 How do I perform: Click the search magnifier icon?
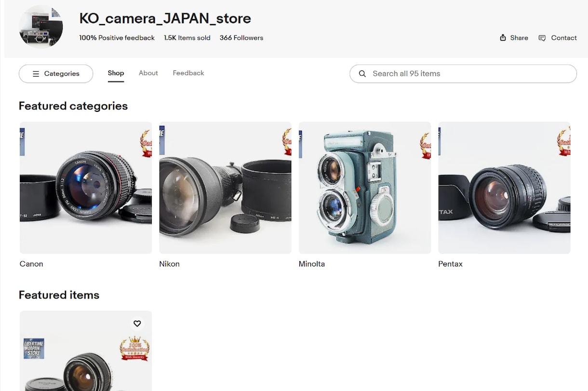point(362,74)
